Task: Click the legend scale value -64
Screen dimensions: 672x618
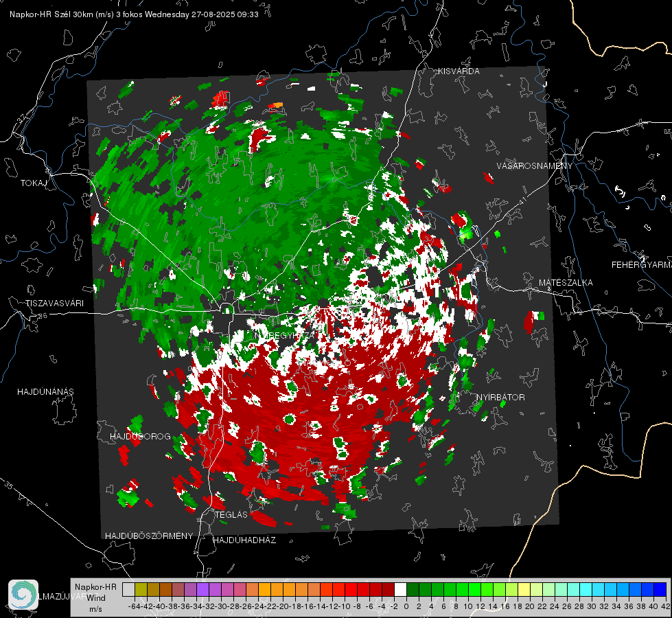Action: click(x=134, y=606)
